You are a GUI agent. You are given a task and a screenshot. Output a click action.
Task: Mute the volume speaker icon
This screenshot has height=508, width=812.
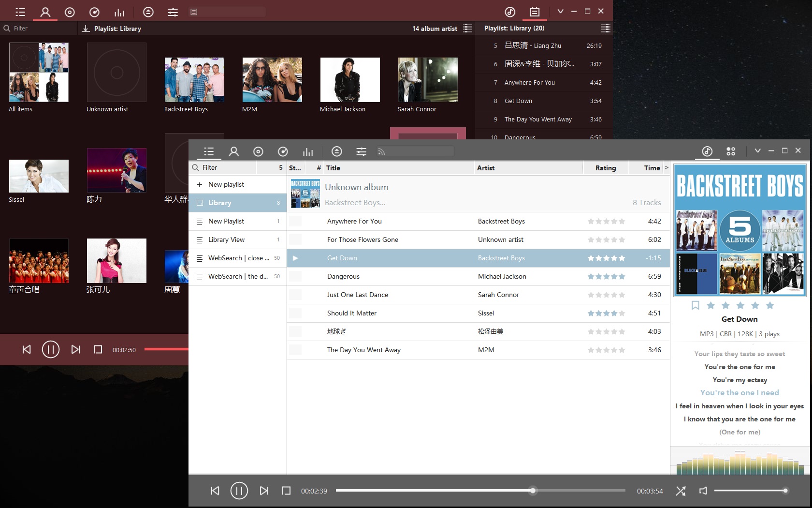(x=703, y=491)
